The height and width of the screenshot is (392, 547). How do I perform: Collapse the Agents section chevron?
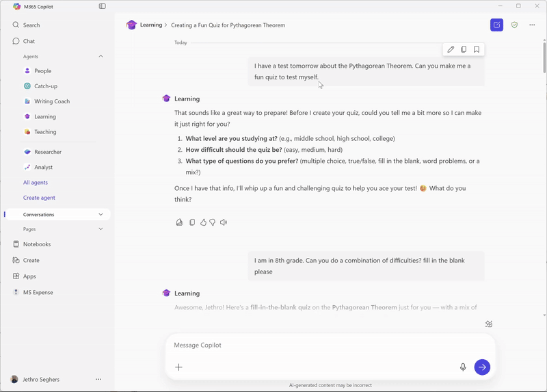pyautogui.click(x=101, y=56)
